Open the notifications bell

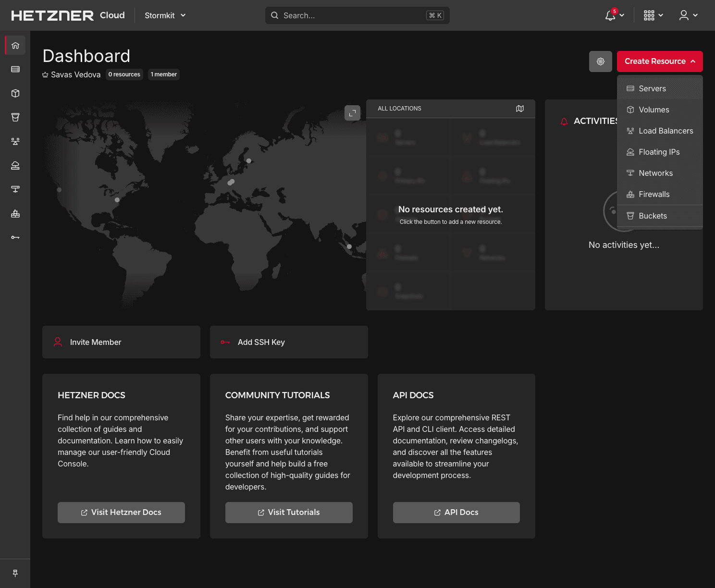pos(610,15)
